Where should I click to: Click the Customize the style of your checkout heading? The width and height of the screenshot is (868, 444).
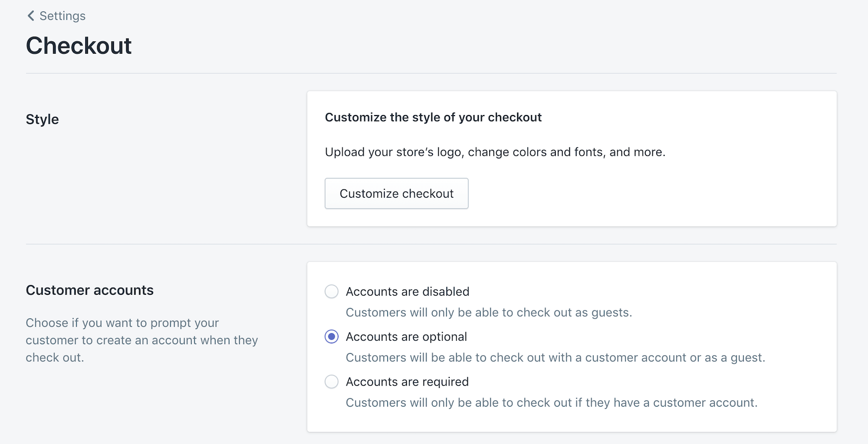coord(433,117)
